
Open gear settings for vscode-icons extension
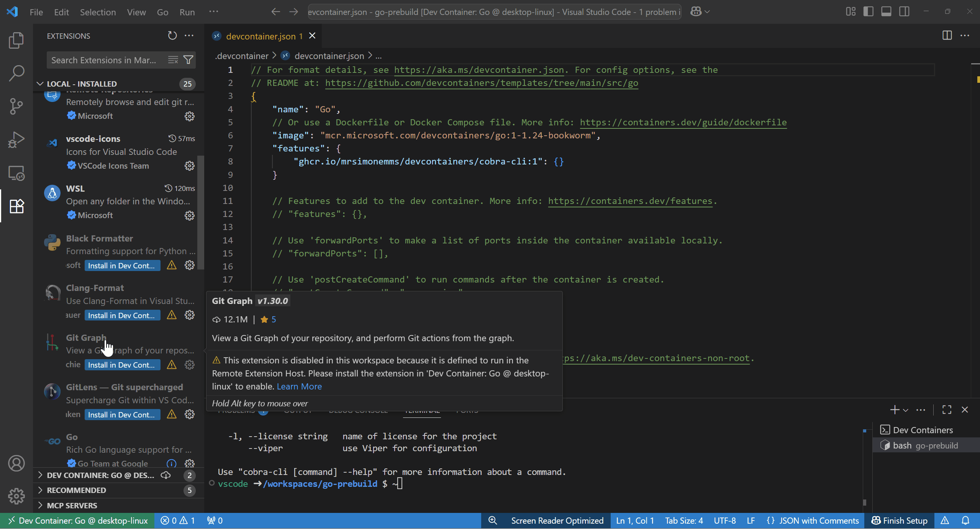pos(190,166)
